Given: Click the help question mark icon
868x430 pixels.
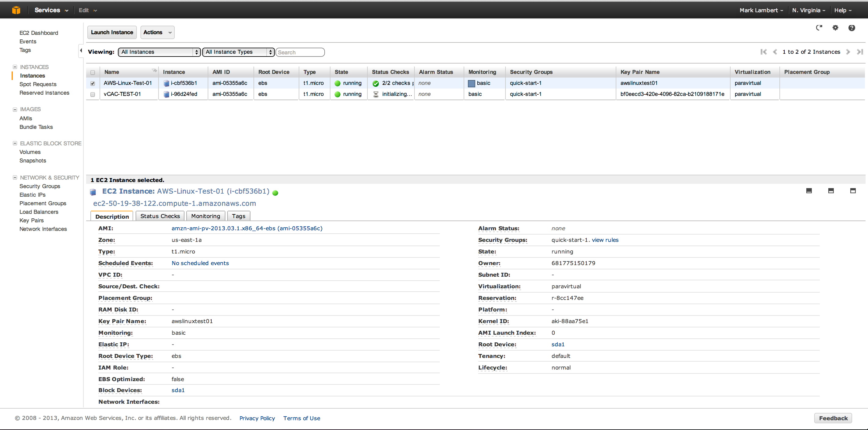Looking at the screenshot, I should 852,28.
